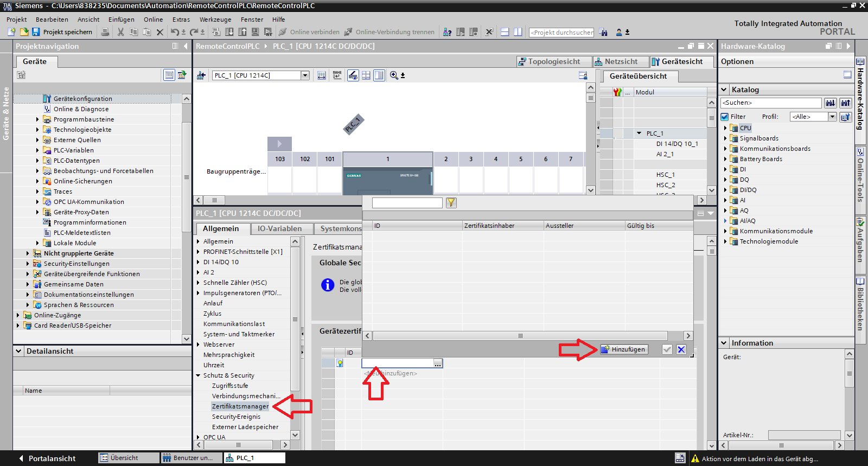Click in the Projekt durchsuchen search field
The image size is (868, 466).
561,32
